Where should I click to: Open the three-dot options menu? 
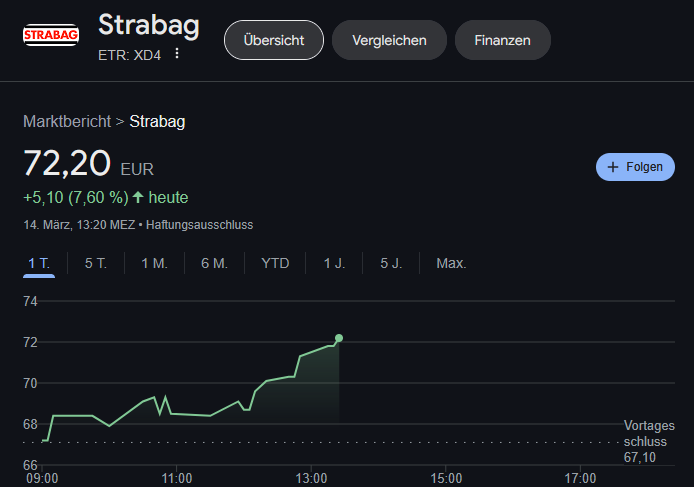(177, 54)
